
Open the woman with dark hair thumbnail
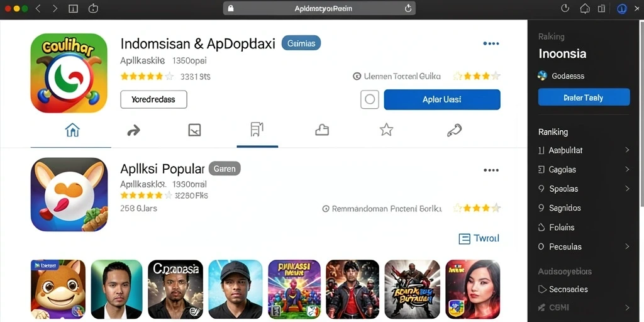click(x=473, y=289)
